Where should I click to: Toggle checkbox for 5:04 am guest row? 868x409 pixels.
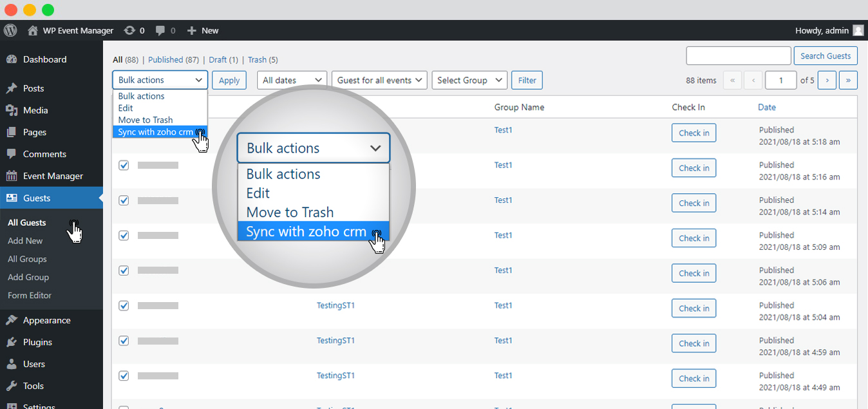pos(124,306)
